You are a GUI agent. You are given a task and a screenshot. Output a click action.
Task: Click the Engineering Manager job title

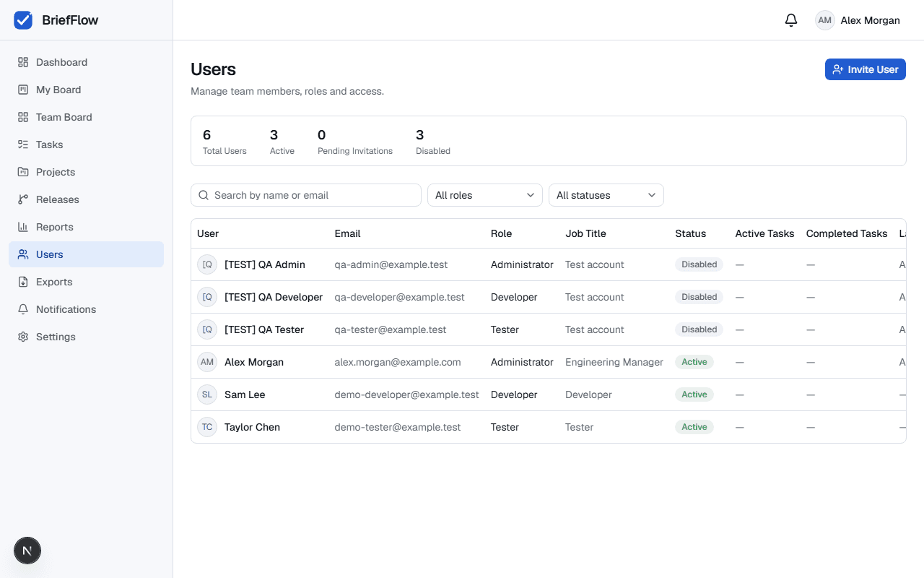point(614,362)
